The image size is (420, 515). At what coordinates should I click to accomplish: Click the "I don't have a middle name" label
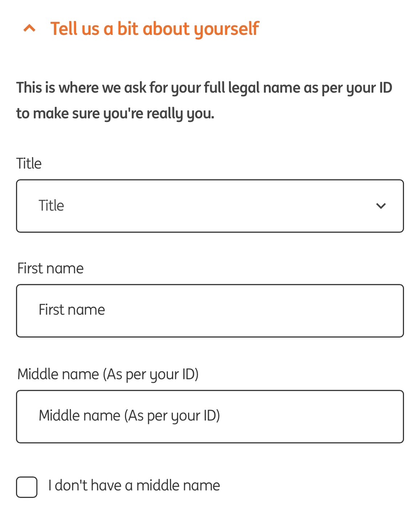point(134,486)
